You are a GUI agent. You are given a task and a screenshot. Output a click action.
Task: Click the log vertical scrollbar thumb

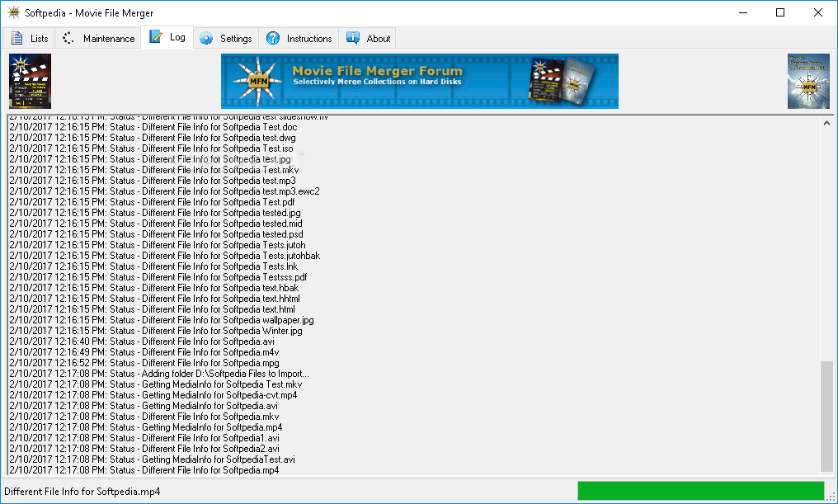tap(826, 417)
